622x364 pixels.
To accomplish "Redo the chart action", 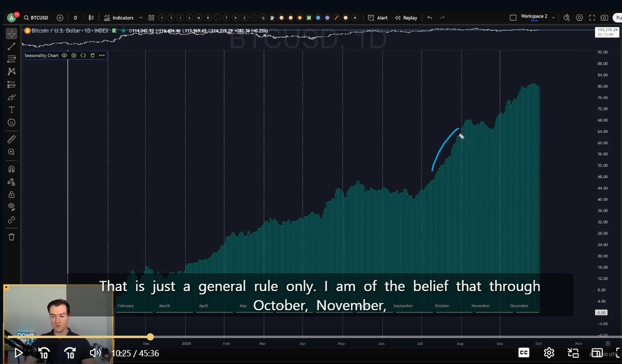I will [x=442, y=18].
